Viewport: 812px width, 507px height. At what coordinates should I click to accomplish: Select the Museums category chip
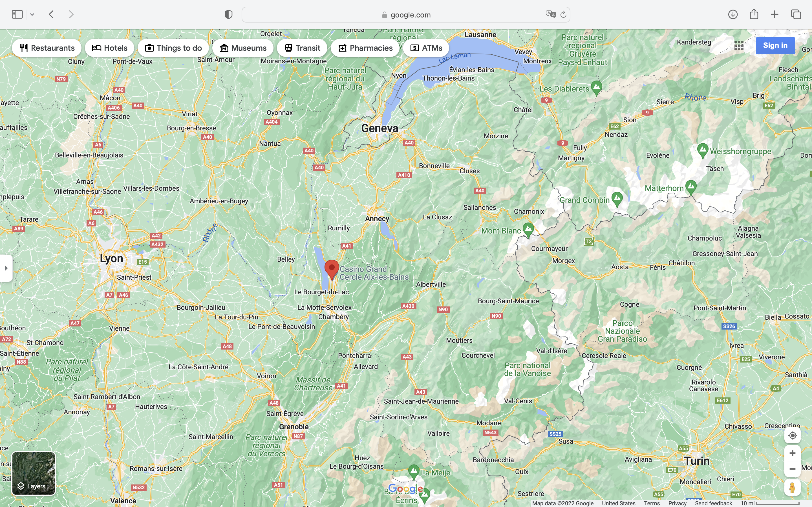click(x=243, y=48)
